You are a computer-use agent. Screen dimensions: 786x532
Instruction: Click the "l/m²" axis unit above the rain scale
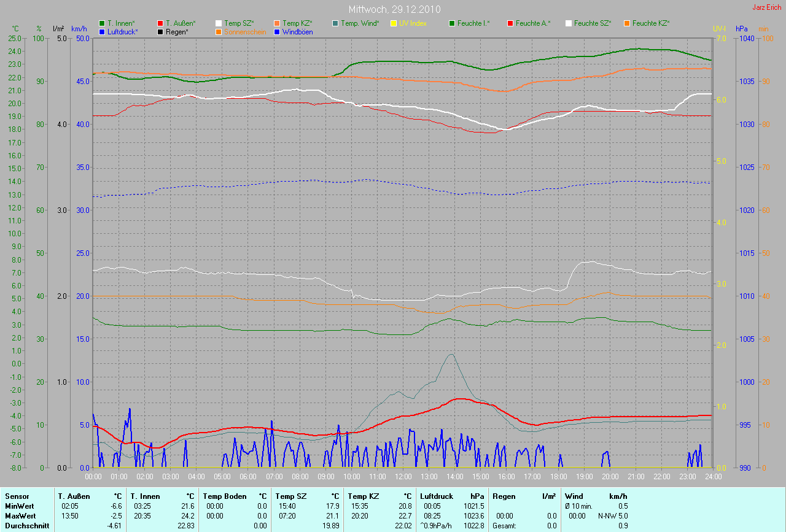(58, 29)
